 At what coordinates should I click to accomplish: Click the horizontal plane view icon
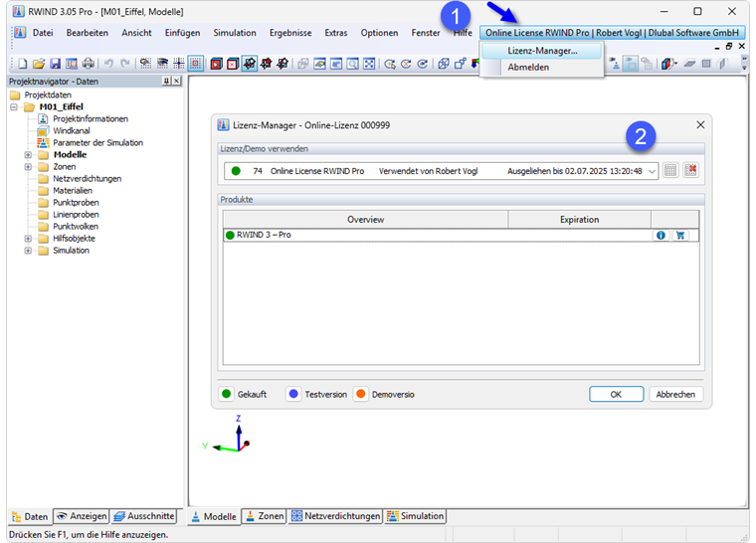pos(689,64)
